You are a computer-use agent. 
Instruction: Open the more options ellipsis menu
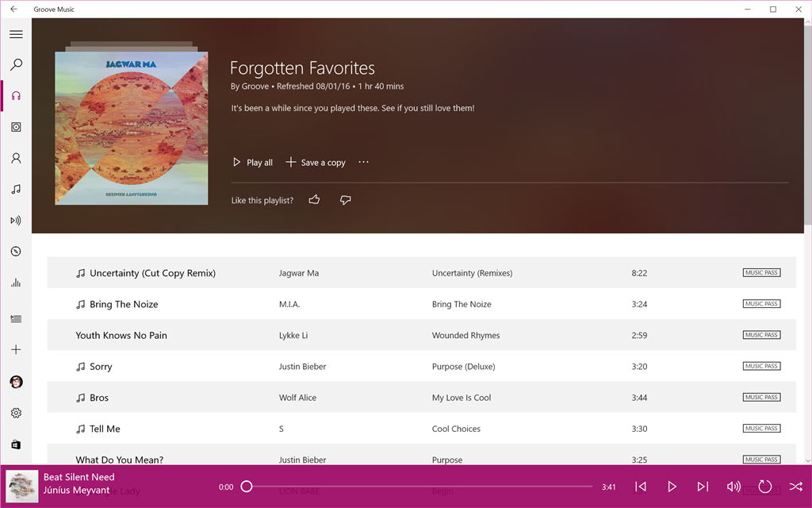pos(363,162)
